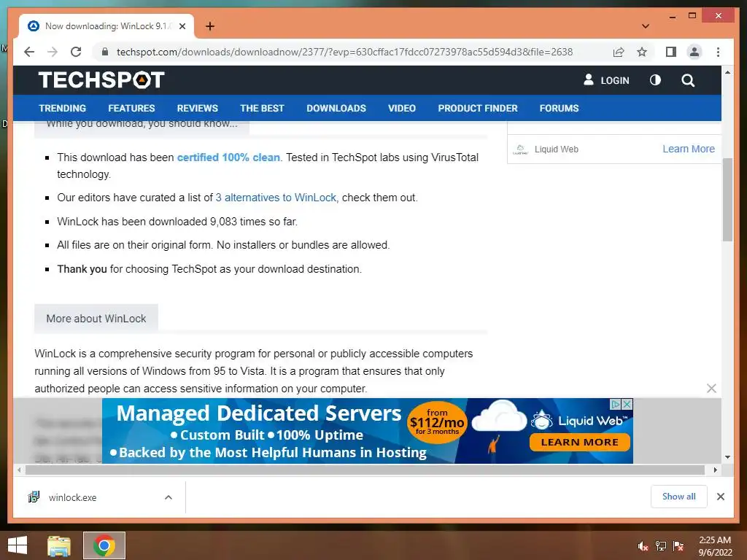The width and height of the screenshot is (747, 560).
Task: Close the downloads bar
Action: pyautogui.click(x=720, y=497)
